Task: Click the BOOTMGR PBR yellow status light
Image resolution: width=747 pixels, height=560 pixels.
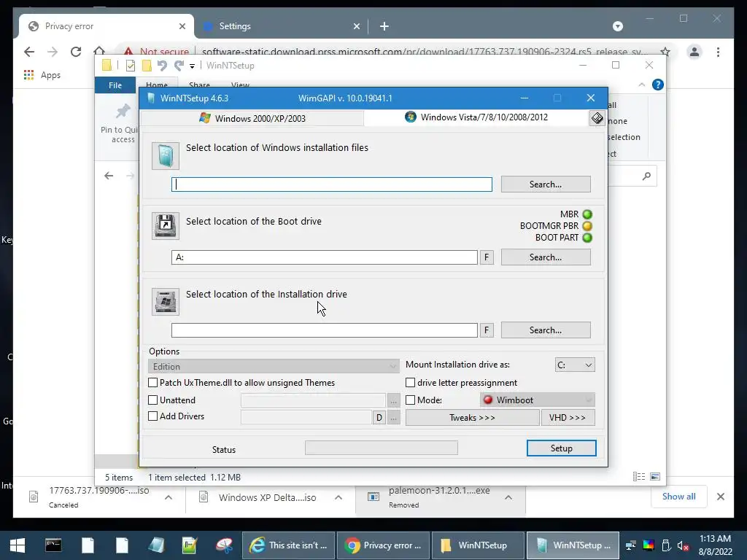Action: point(587,226)
